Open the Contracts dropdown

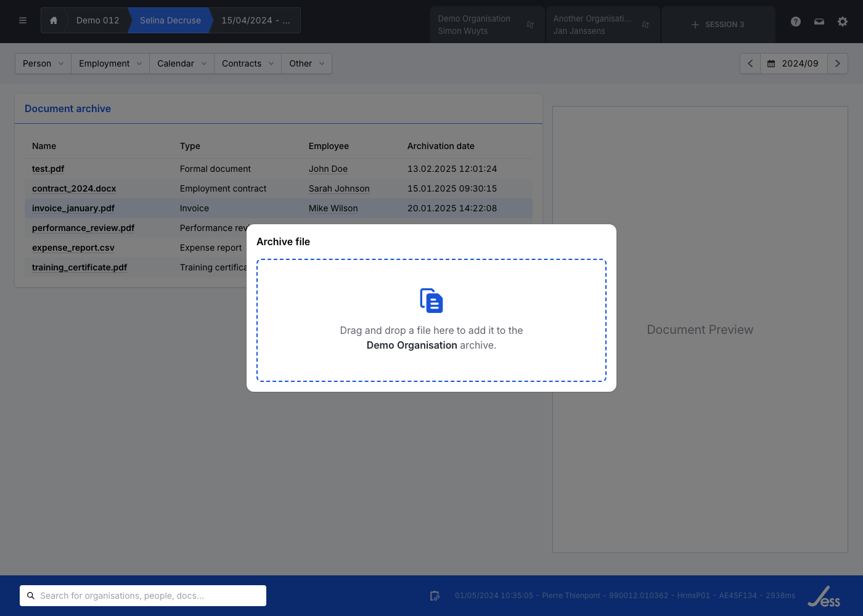(247, 63)
